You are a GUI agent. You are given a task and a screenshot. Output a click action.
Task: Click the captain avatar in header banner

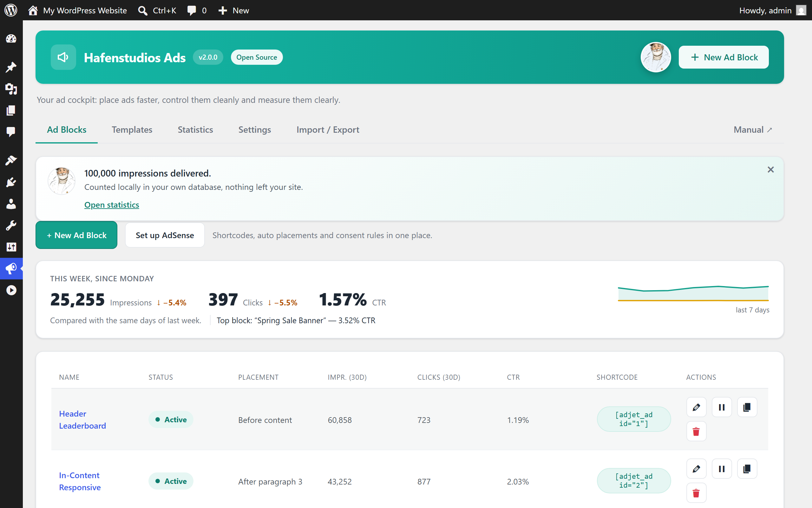pos(656,57)
